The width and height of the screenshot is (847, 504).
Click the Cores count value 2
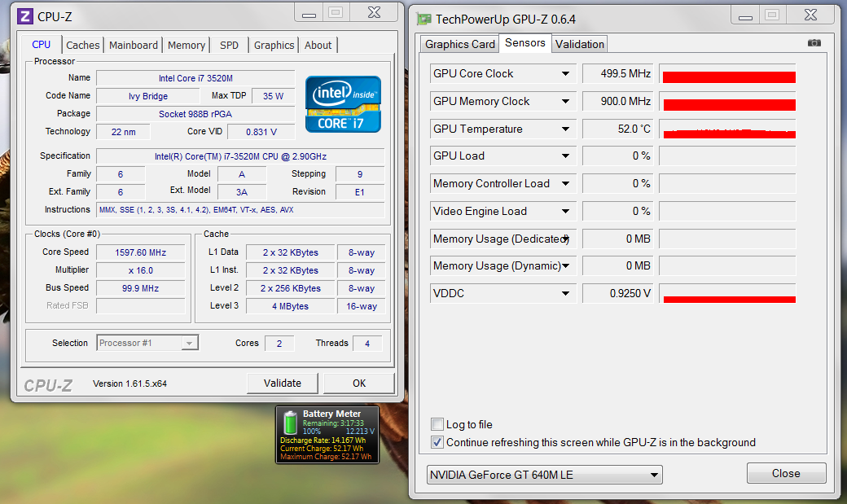pos(279,343)
